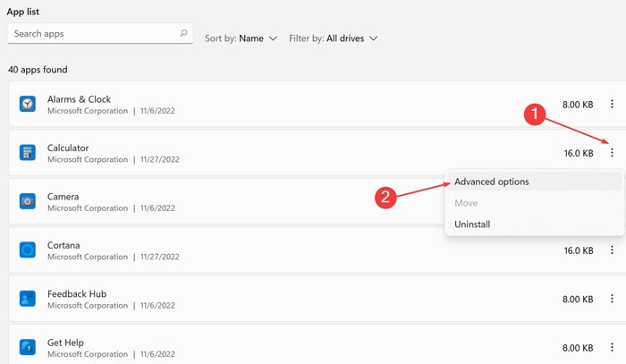The image size is (626, 364).
Task: Open three-dot menu for Get Help
Action: click(x=612, y=348)
